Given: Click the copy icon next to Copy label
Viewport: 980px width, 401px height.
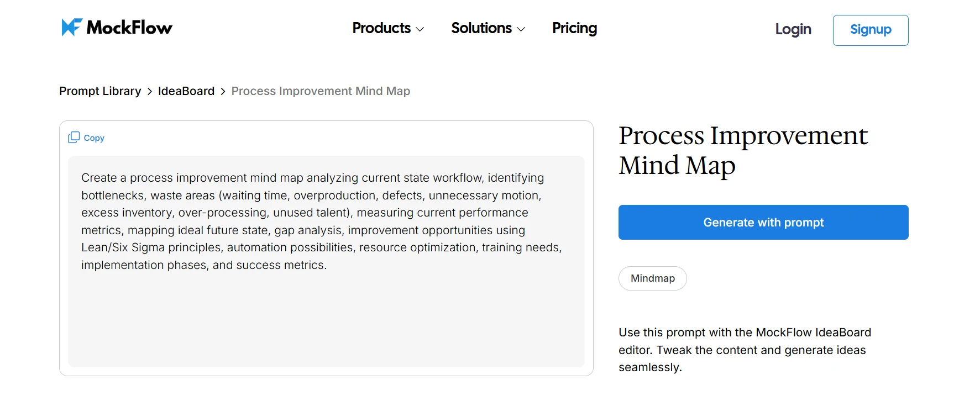Looking at the screenshot, I should pos(74,136).
